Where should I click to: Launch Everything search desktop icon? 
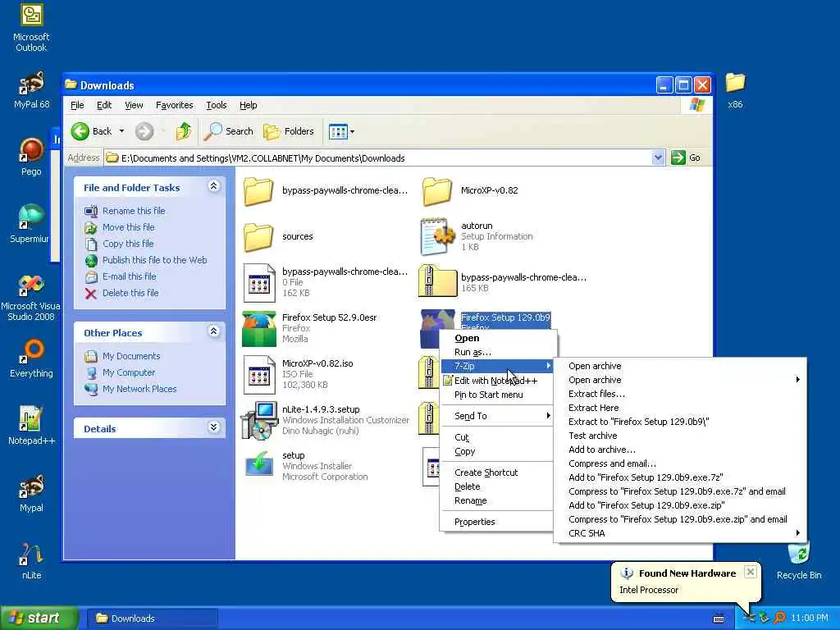coord(31,359)
